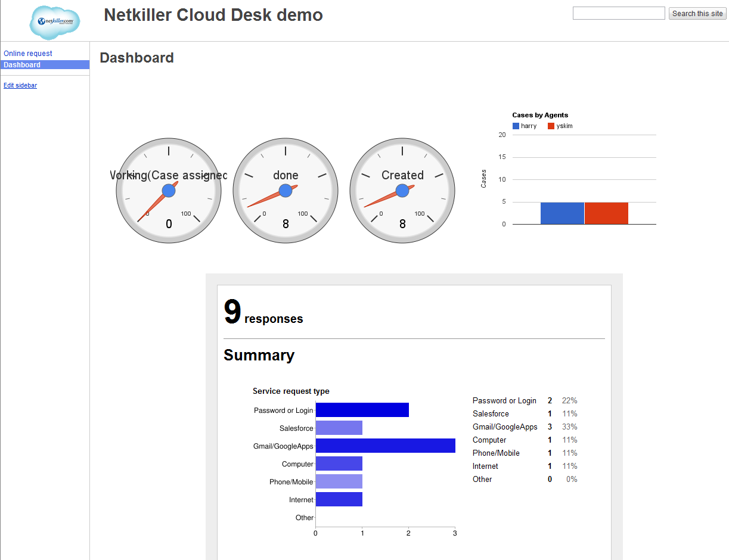Click the Computer row label in table
The width and height of the screenshot is (729, 560).
click(489, 440)
